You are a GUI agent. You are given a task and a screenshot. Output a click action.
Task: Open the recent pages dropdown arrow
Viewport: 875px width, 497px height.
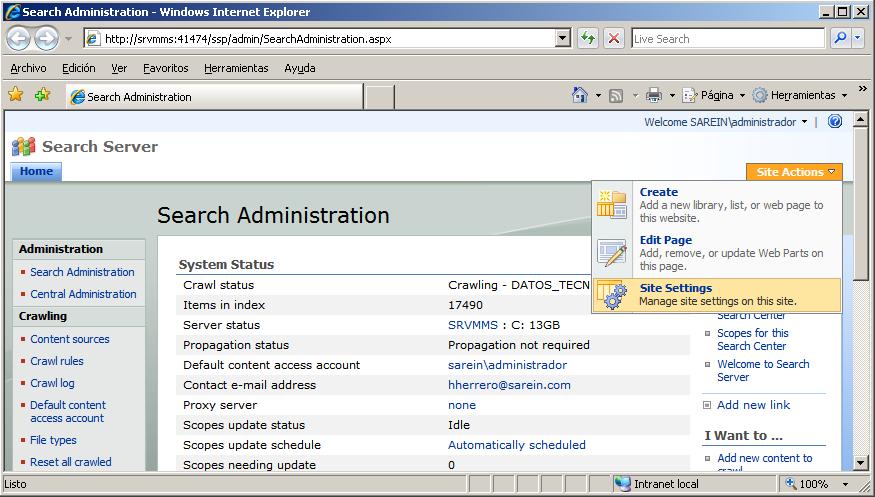click(69, 39)
